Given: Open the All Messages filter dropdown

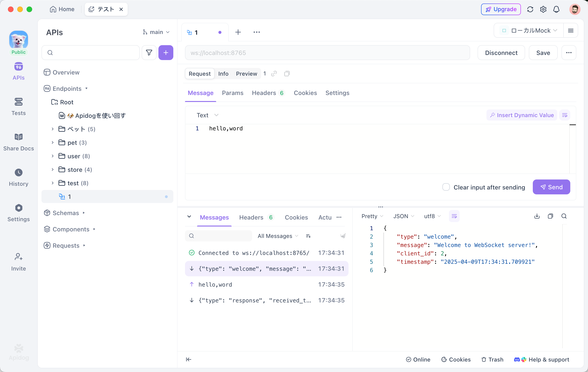Looking at the screenshot, I should tap(278, 236).
